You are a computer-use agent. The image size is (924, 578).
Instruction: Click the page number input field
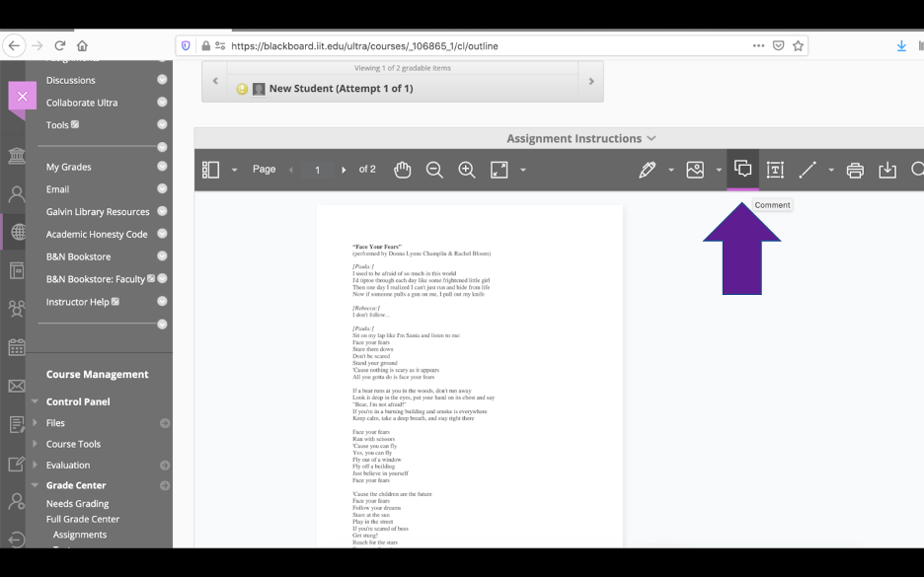(317, 170)
